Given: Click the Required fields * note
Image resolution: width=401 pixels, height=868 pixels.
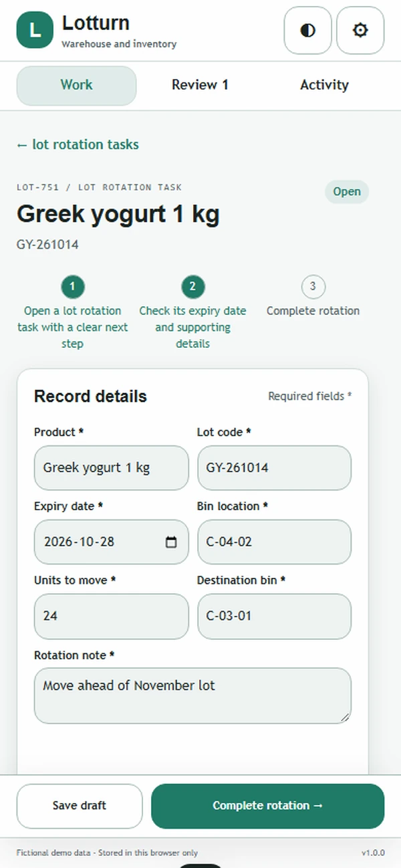Looking at the screenshot, I should [x=310, y=396].
